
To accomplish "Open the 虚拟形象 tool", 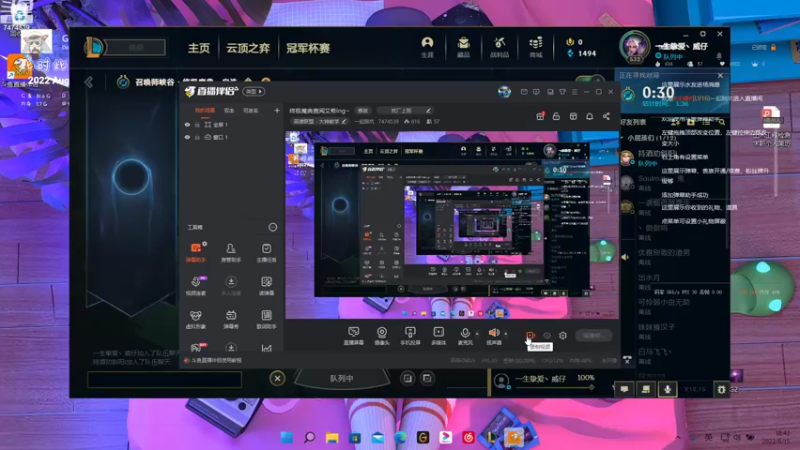I will click(195, 319).
